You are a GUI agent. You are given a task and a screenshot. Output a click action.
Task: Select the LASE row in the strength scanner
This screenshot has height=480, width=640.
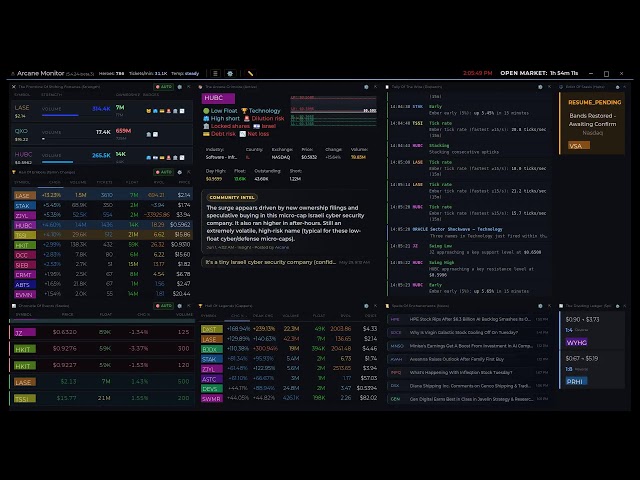click(102, 111)
